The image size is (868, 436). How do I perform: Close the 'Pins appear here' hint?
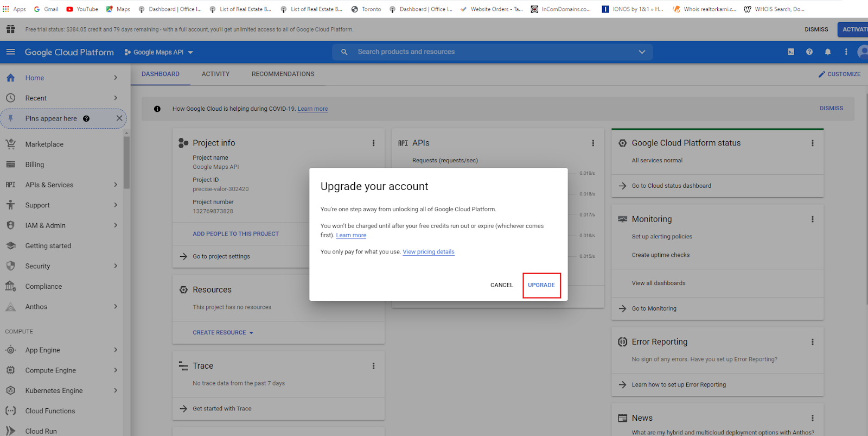[x=119, y=118]
